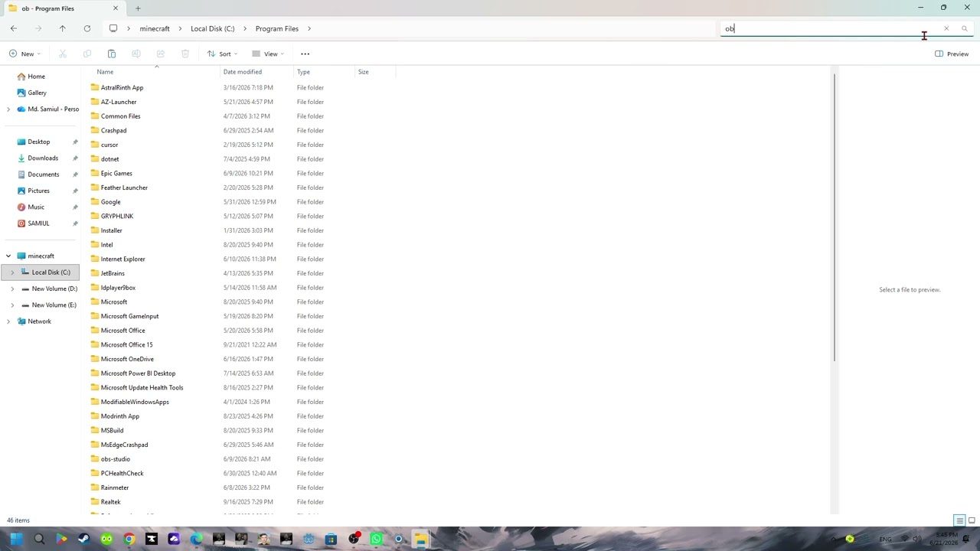
Task: Expand New Volume (D:) tree node
Action: tap(12, 289)
